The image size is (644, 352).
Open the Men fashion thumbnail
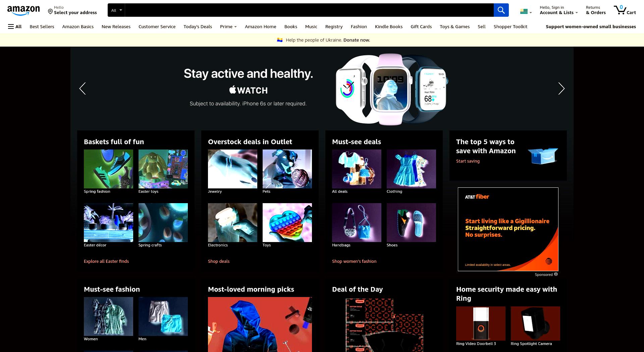pyautogui.click(x=163, y=316)
